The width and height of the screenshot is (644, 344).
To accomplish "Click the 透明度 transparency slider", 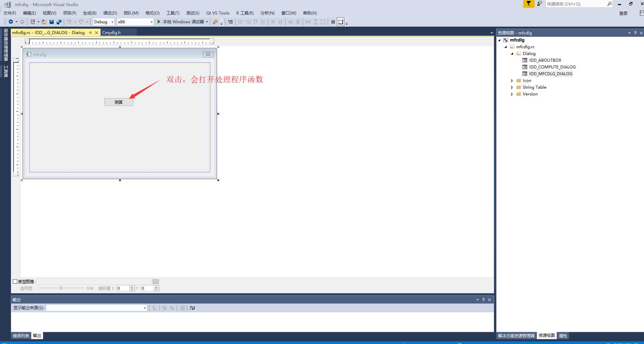I will [x=61, y=288].
